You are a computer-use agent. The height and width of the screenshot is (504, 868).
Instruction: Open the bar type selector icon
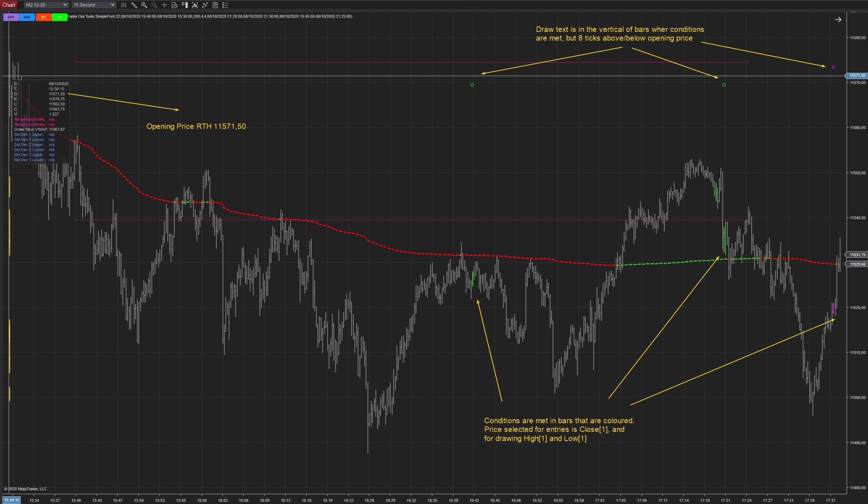pyautogui.click(x=124, y=5)
